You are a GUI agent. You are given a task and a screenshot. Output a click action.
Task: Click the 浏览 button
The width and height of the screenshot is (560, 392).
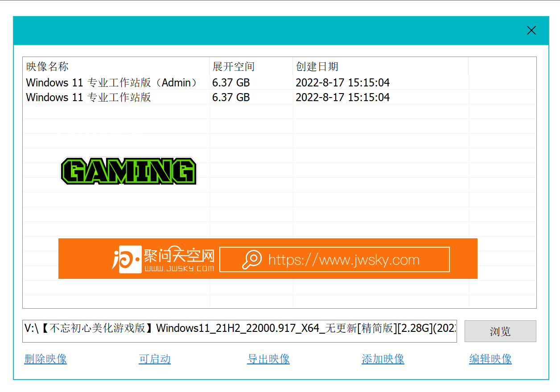point(500,331)
